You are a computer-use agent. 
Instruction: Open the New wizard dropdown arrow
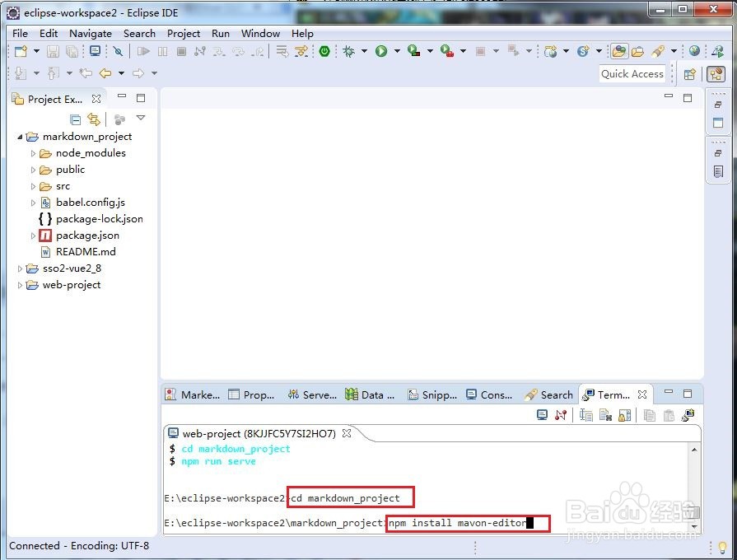point(36,51)
